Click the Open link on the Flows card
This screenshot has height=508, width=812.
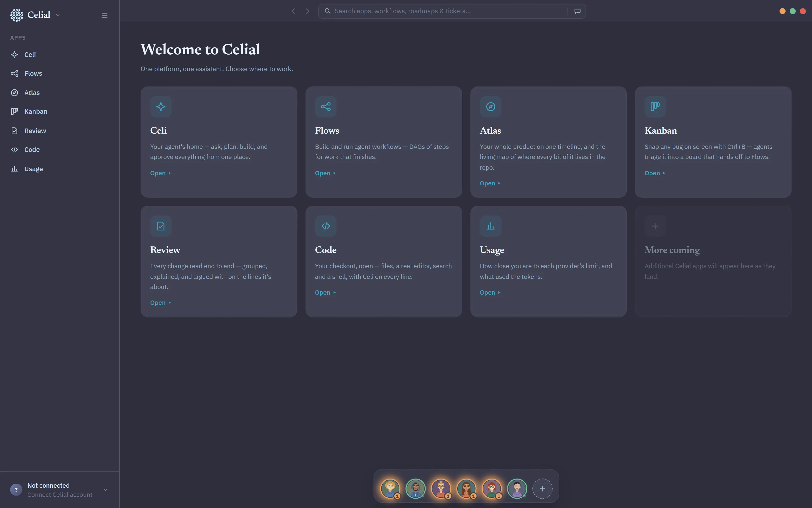click(325, 173)
